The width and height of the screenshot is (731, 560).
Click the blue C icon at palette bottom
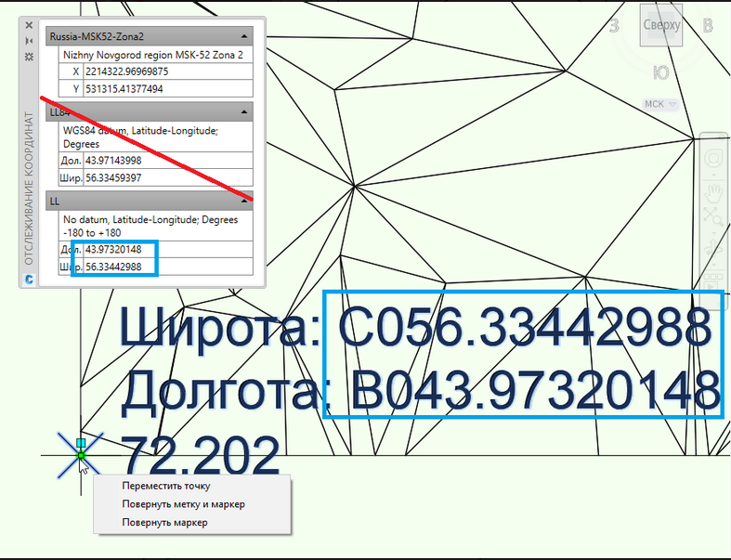tap(29, 278)
